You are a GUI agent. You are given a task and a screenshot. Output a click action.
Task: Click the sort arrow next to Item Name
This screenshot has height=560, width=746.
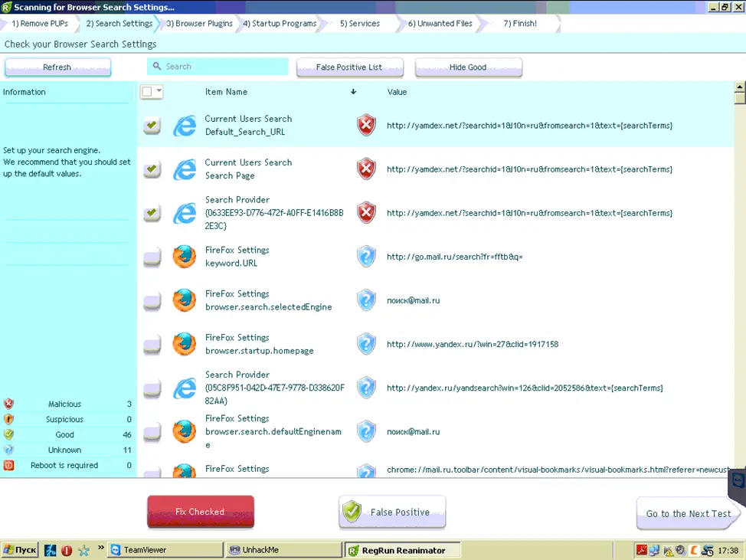point(353,92)
